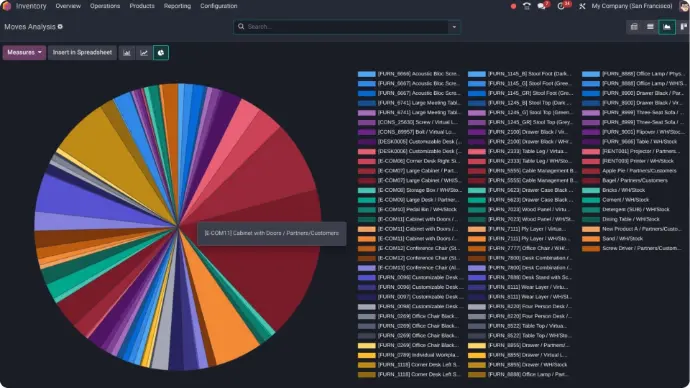Click the red recording indicator dot
Image resolution: width=690 pixels, height=388 pixels.
(513, 7)
